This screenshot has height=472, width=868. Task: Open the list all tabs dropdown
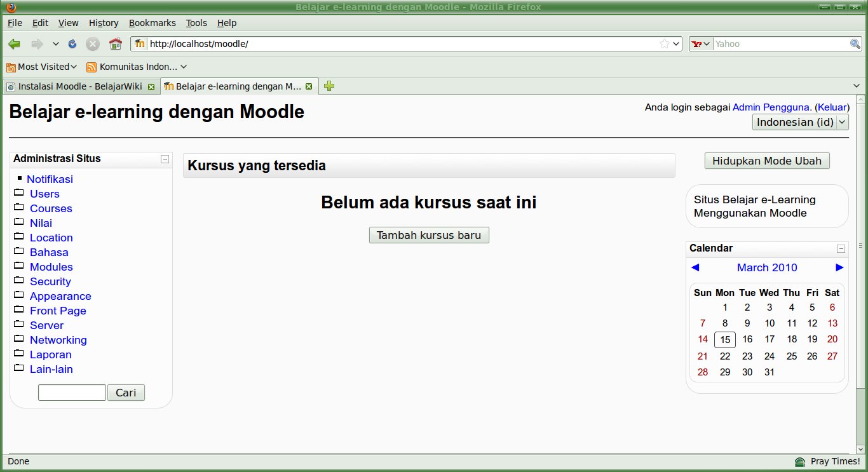(x=856, y=86)
